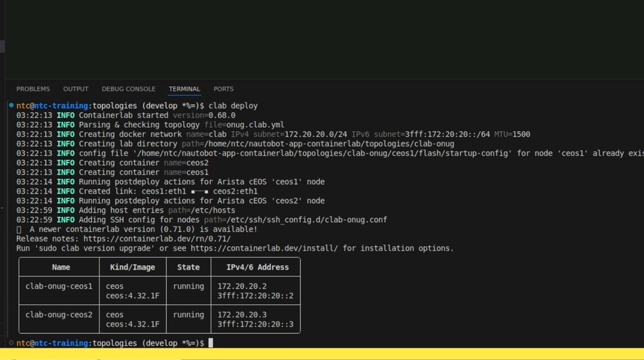This screenshot has width=644, height=360.
Task: Open the DEBUG CONSOLE tab
Action: tap(129, 89)
